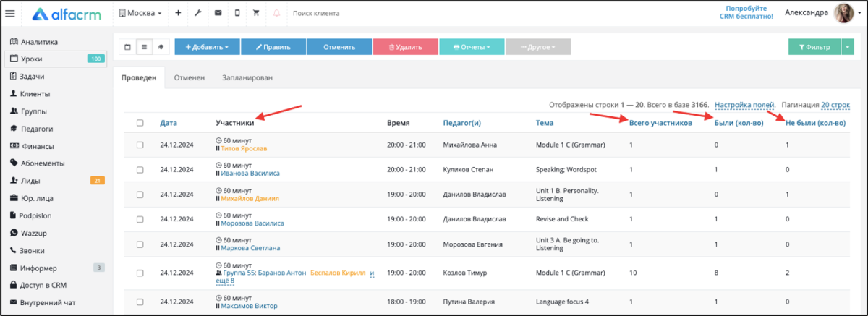Tick the select-all checkbox in table header
868x316 pixels.
click(x=140, y=123)
